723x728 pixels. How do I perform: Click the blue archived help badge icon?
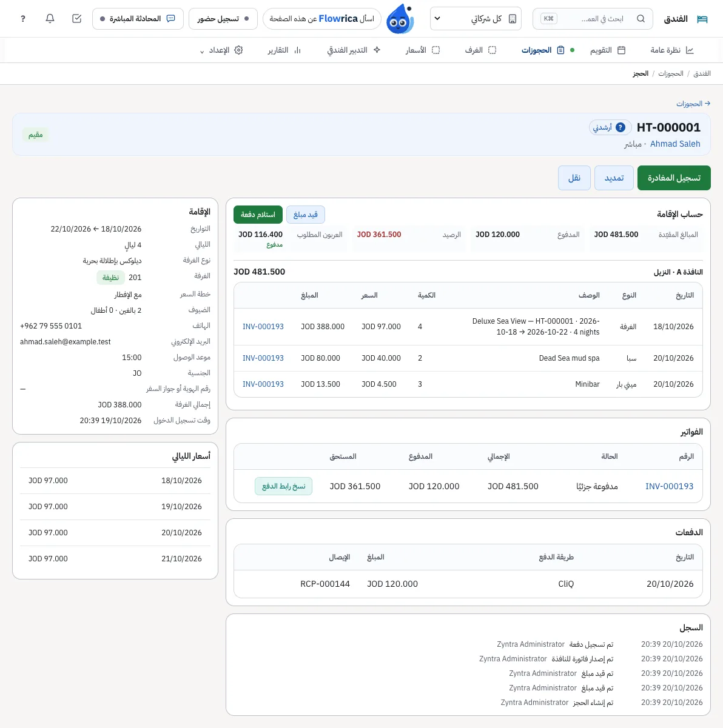[620, 127]
